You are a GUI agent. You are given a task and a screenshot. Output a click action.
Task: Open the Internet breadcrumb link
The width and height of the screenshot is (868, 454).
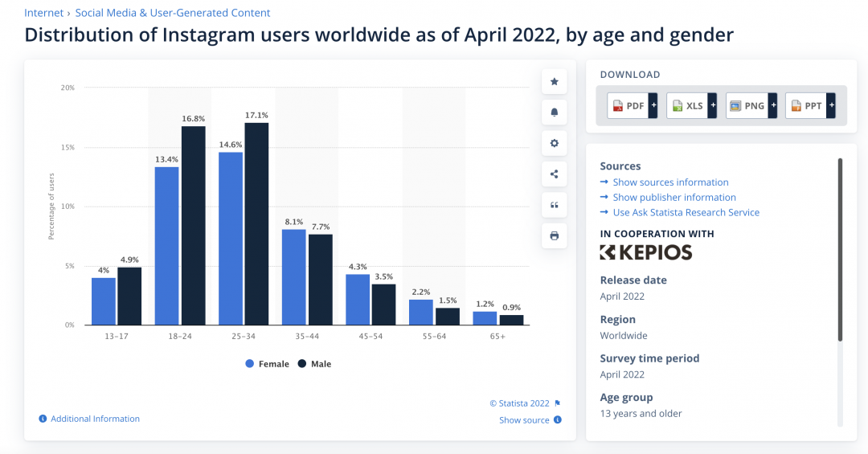click(43, 13)
